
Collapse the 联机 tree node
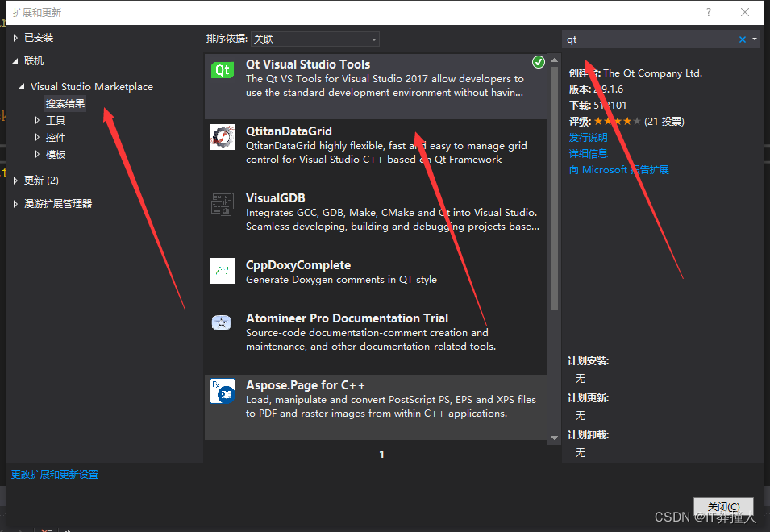pyautogui.click(x=15, y=61)
